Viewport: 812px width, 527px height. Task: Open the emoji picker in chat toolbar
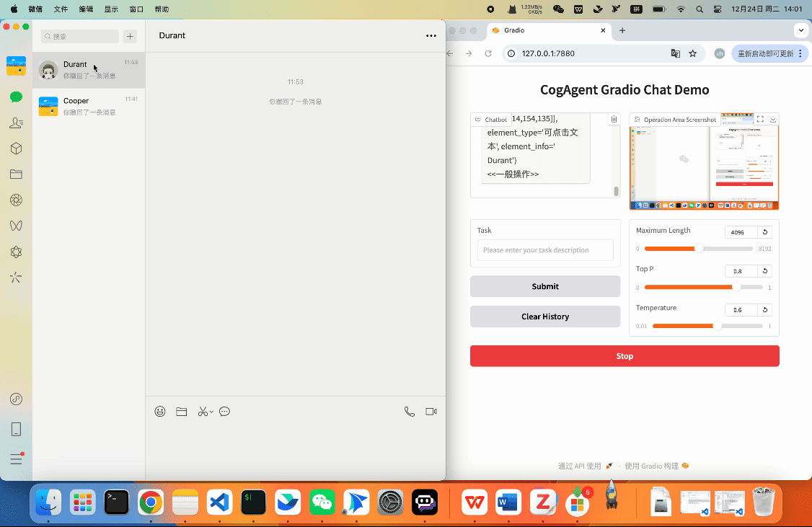[160, 412]
